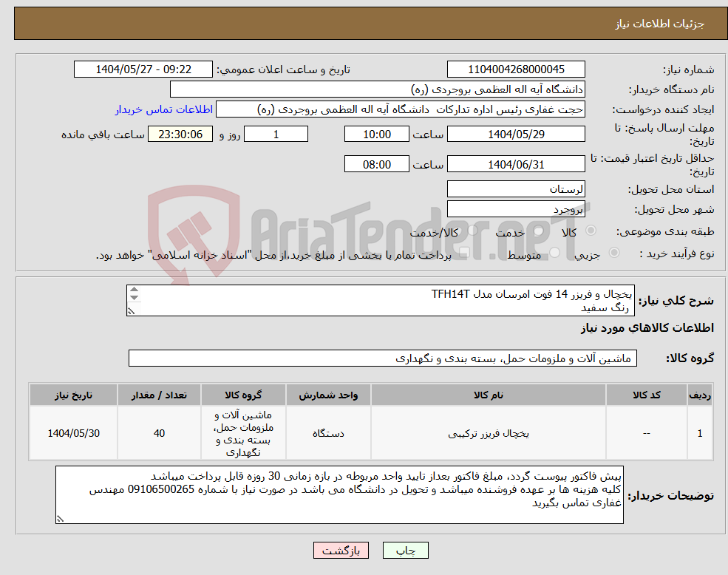728x575 pixels.
Task: Click the price validity date 1404/06/31
Action: 516,164
